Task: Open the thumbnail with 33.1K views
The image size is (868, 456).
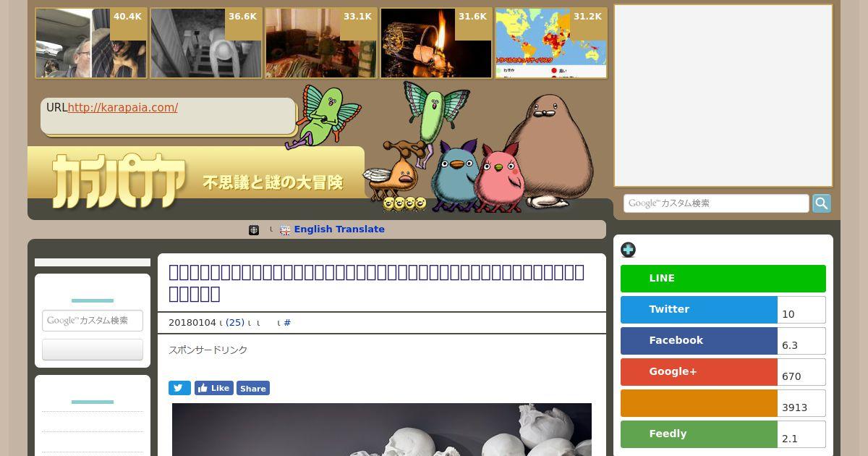Action: [x=321, y=43]
